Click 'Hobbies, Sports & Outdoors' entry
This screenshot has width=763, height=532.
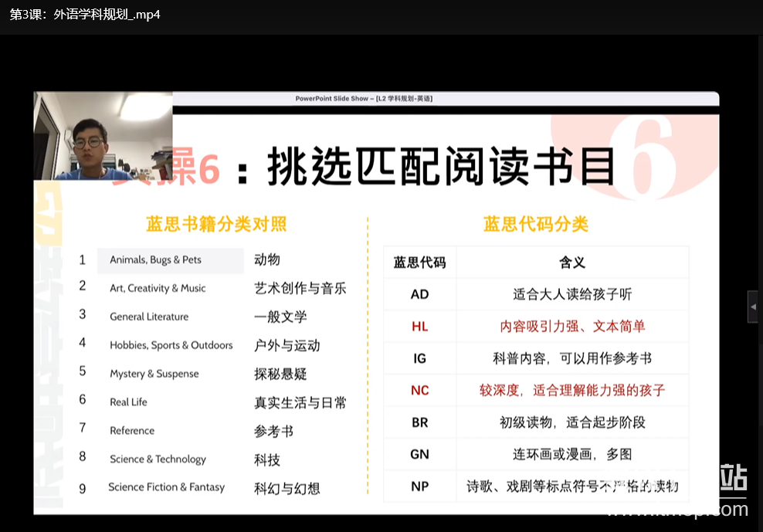click(171, 345)
